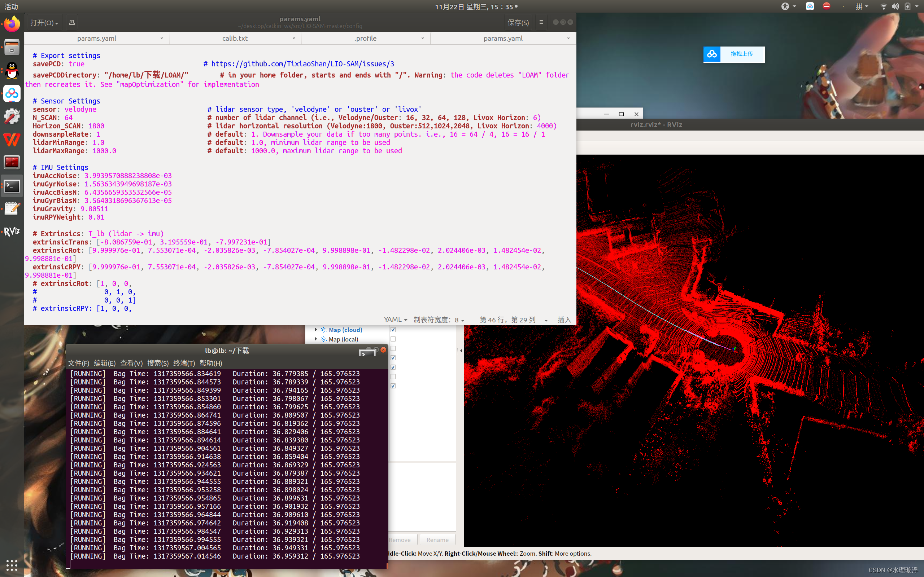Open the YAML language mode dropdown
Viewport: 924px width, 577px height.
[395, 320]
